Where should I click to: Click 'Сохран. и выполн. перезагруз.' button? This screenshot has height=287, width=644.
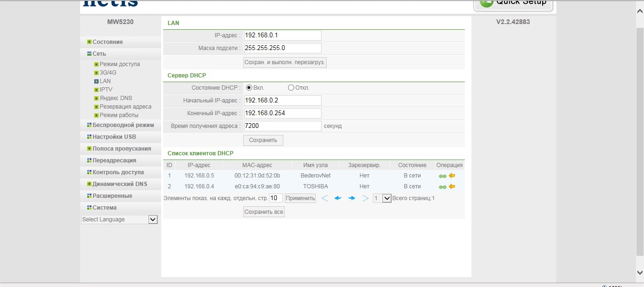pos(285,62)
